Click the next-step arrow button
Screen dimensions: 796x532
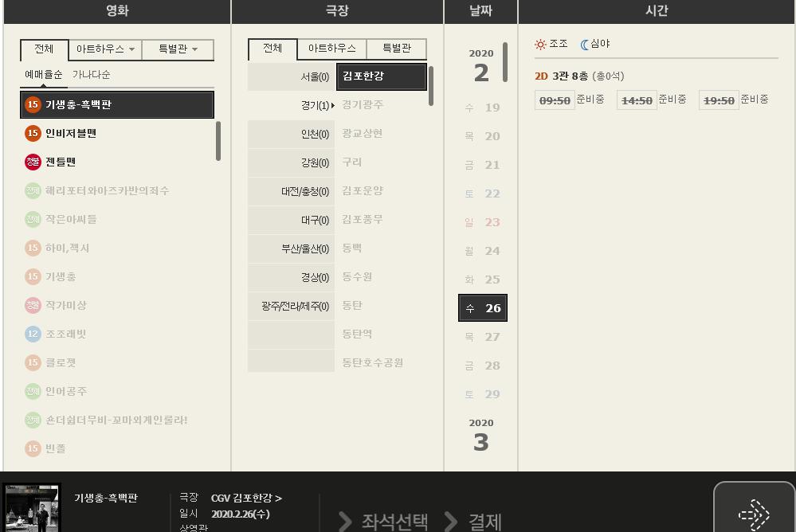pyautogui.click(x=755, y=509)
